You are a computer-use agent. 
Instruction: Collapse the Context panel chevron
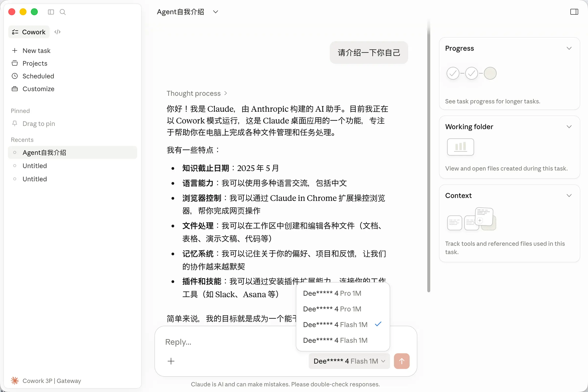pyautogui.click(x=569, y=196)
